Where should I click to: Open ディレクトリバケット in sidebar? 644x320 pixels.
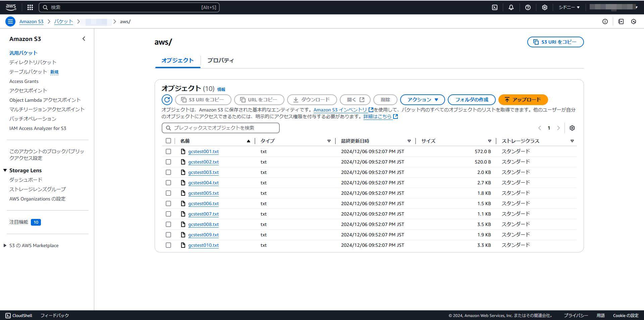(x=33, y=62)
